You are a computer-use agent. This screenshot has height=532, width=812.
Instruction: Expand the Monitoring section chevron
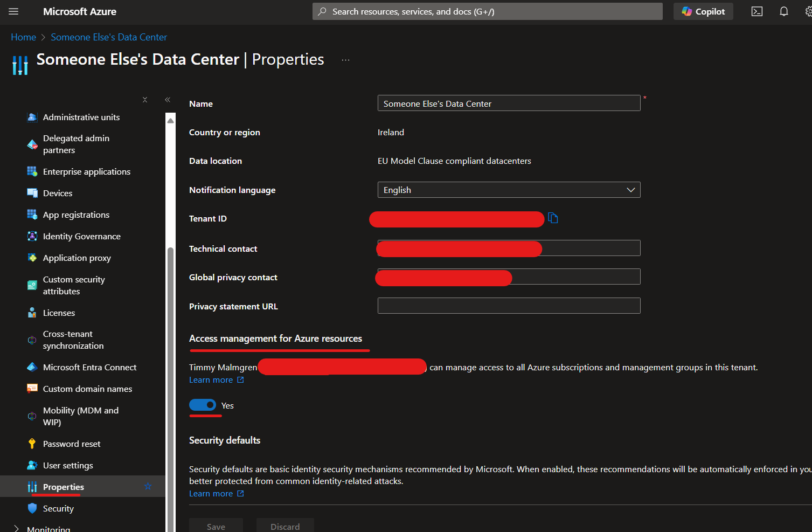click(17, 529)
